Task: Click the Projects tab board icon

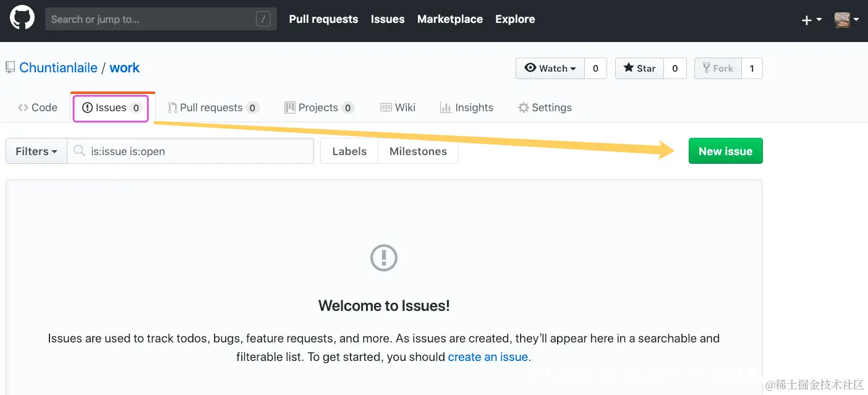Action: (290, 108)
